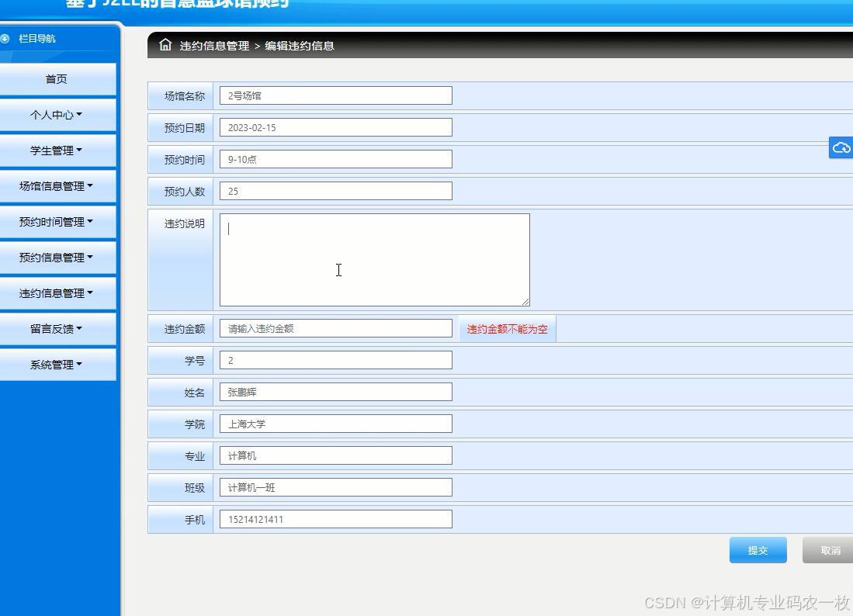853x616 pixels.
Task: Expand the 场馆信息管理 navigation item
Action: (x=55, y=185)
